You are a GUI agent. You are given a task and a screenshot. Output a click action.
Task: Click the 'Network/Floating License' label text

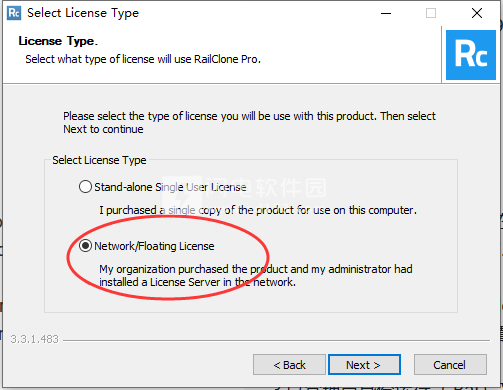pyautogui.click(x=154, y=246)
